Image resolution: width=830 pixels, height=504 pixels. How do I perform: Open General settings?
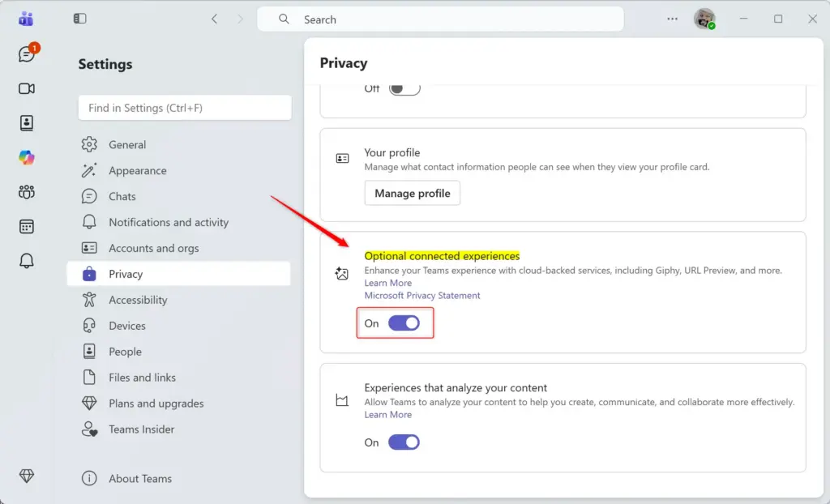[x=179, y=144]
